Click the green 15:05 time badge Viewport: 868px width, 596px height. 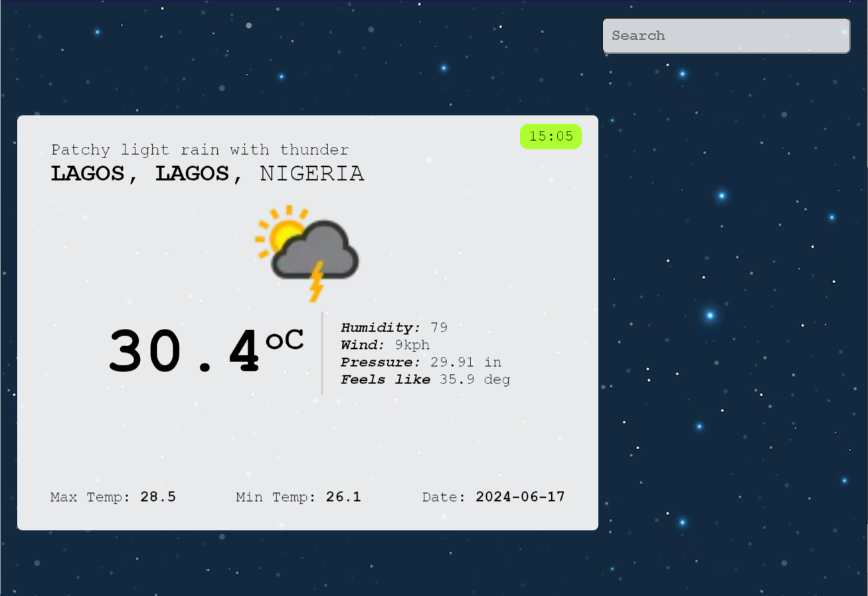(x=551, y=136)
